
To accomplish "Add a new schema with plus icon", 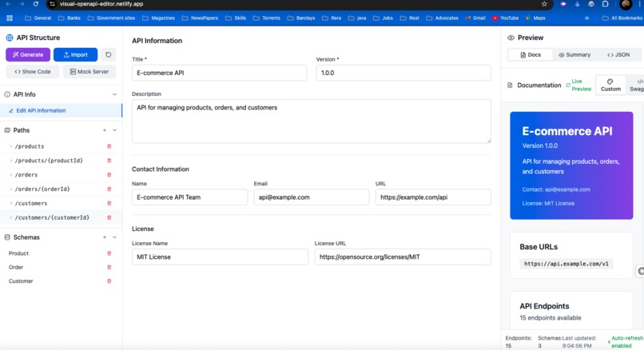I will pos(105,237).
